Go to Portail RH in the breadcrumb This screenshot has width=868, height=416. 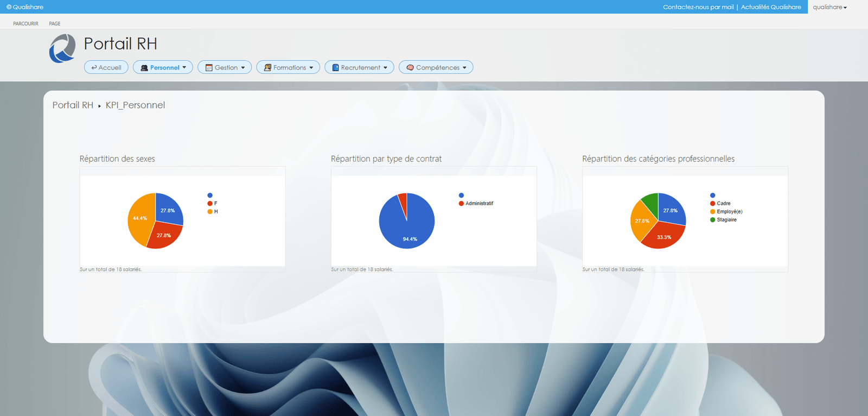pyautogui.click(x=73, y=105)
